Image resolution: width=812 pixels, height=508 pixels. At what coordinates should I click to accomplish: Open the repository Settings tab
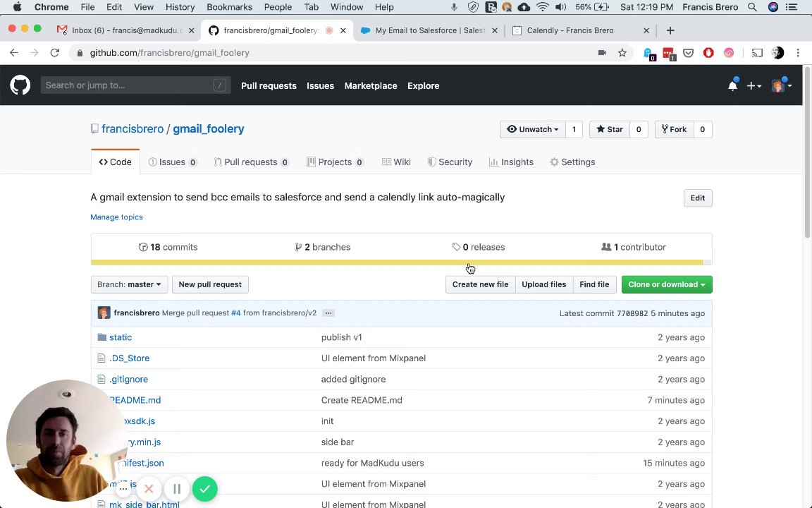(x=572, y=162)
